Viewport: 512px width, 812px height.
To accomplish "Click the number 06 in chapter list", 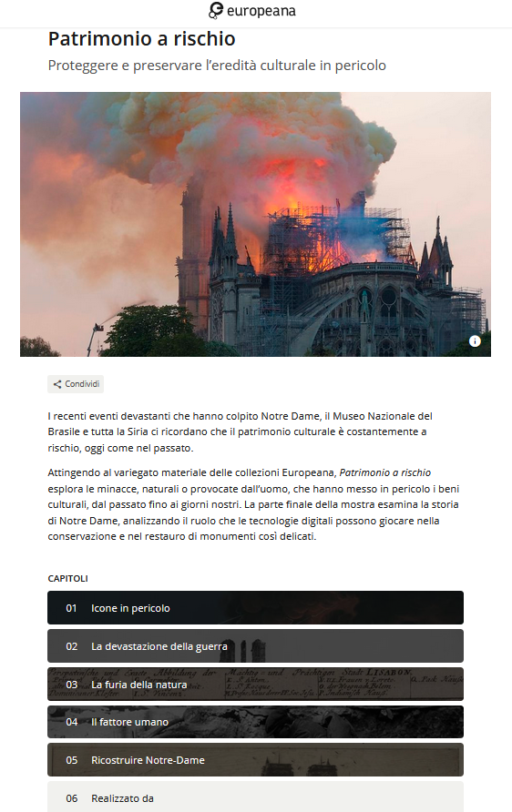I will tap(71, 798).
